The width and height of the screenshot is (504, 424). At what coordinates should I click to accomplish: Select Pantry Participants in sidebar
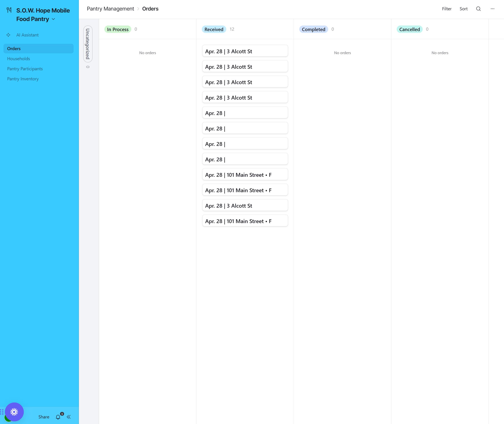[25, 69]
